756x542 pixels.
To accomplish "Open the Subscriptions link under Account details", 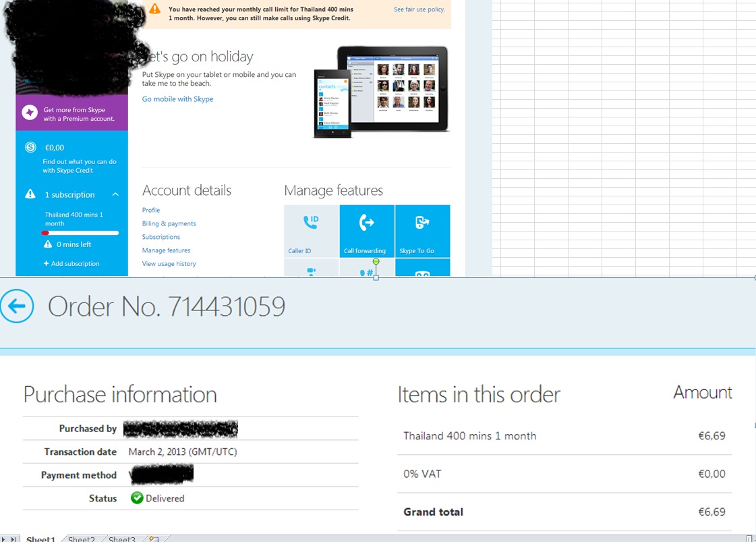I will pyautogui.click(x=161, y=237).
